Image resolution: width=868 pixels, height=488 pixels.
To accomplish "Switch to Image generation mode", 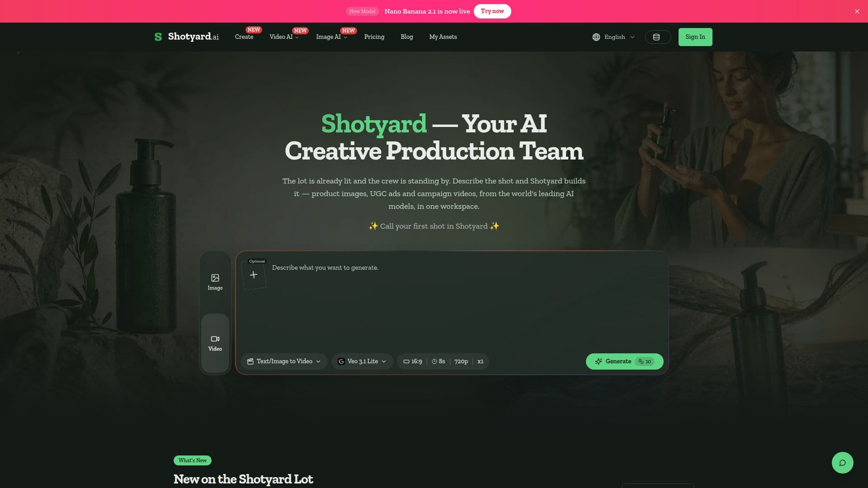I will [215, 282].
